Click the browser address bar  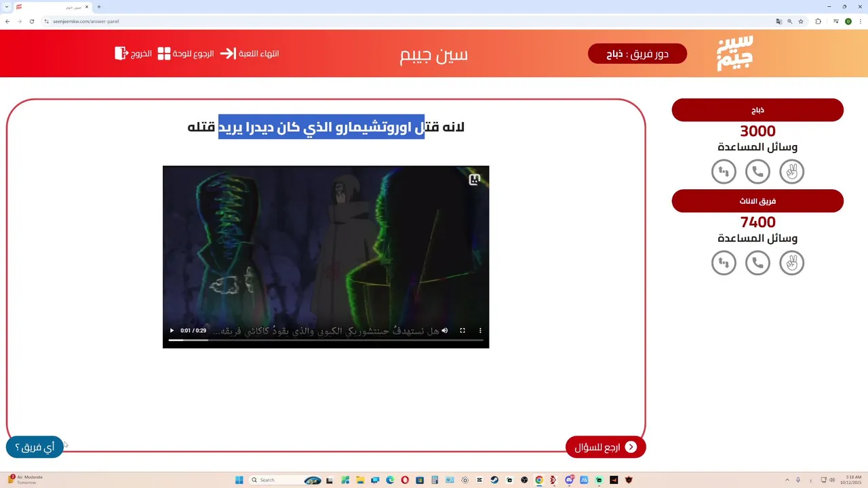(407, 21)
